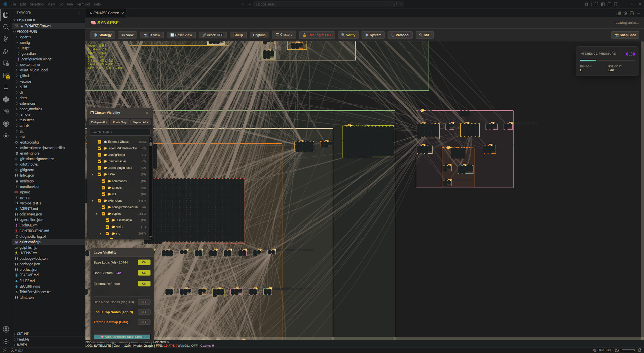Open the Accounts icon in activity bar
The width and height of the screenshot is (644, 353).
pyautogui.click(x=6, y=329)
